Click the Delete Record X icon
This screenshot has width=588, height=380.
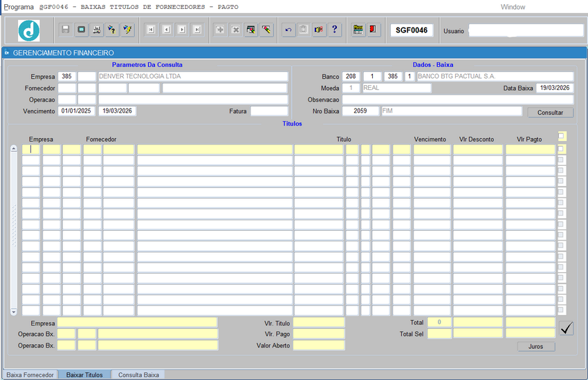(x=235, y=30)
